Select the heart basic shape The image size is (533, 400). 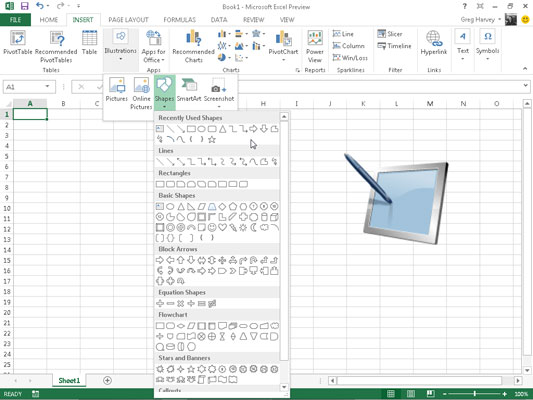pyautogui.click(x=222, y=227)
